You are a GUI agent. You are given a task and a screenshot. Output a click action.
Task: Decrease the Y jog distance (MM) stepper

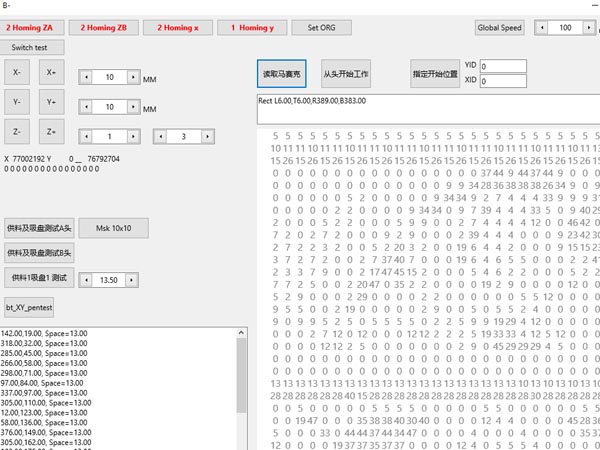pos(86,107)
